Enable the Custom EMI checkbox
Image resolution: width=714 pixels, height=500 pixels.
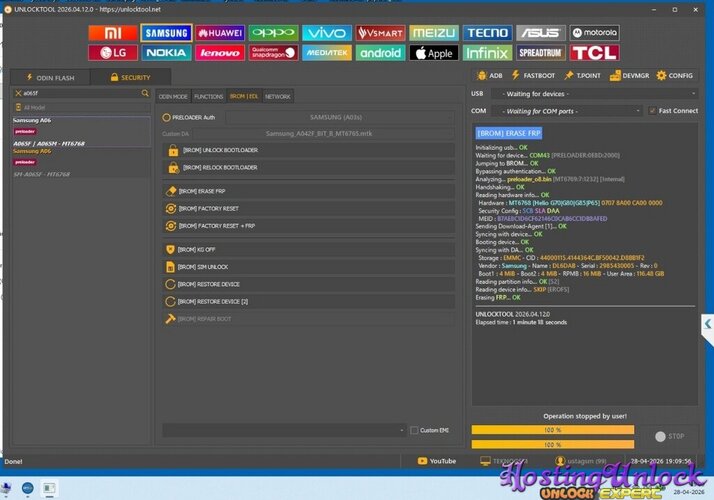click(x=414, y=430)
